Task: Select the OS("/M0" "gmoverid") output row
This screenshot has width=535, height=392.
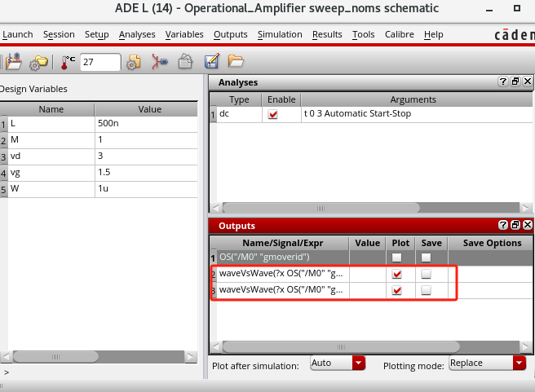Action: [x=371, y=258]
